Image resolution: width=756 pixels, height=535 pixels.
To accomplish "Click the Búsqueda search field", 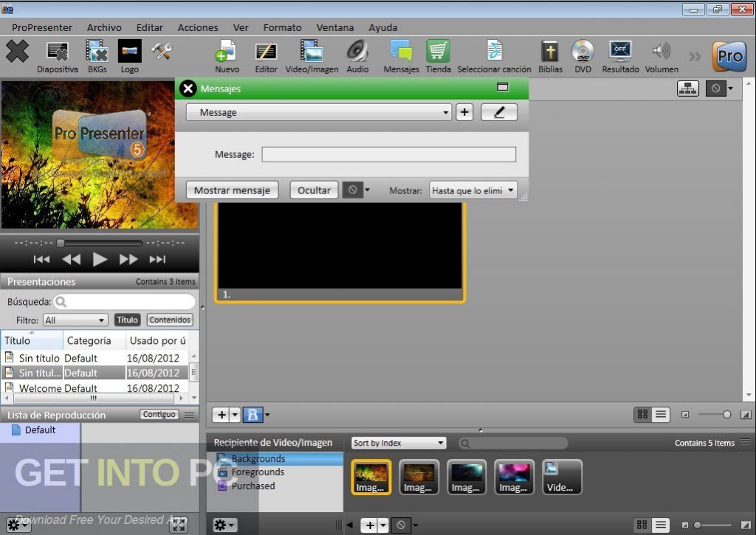I will tap(124, 302).
